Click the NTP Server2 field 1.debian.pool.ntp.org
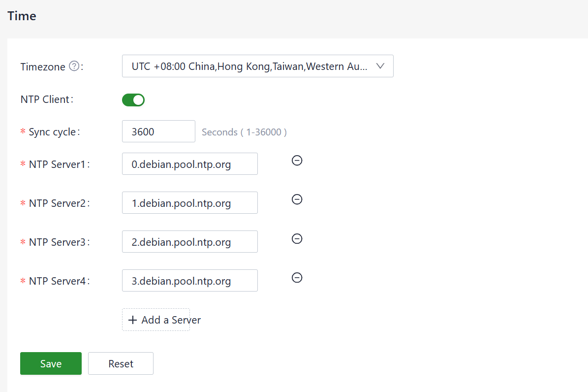Image resolution: width=588 pixels, height=392 pixels. click(189, 203)
